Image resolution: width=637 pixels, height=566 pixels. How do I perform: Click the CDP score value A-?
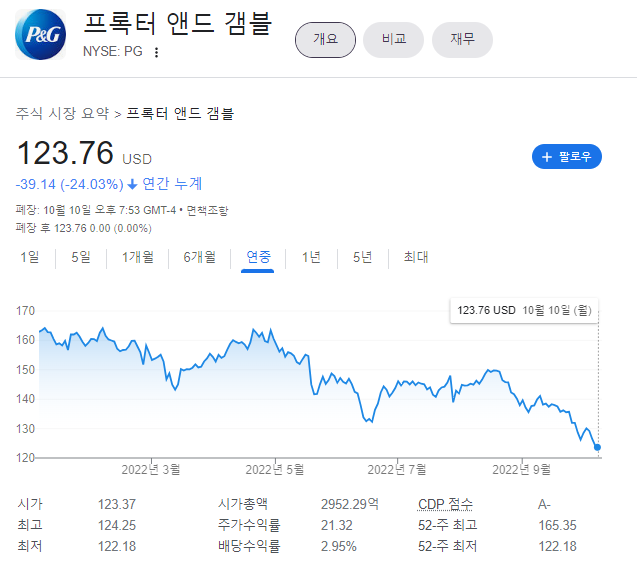click(x=544, y=504)
